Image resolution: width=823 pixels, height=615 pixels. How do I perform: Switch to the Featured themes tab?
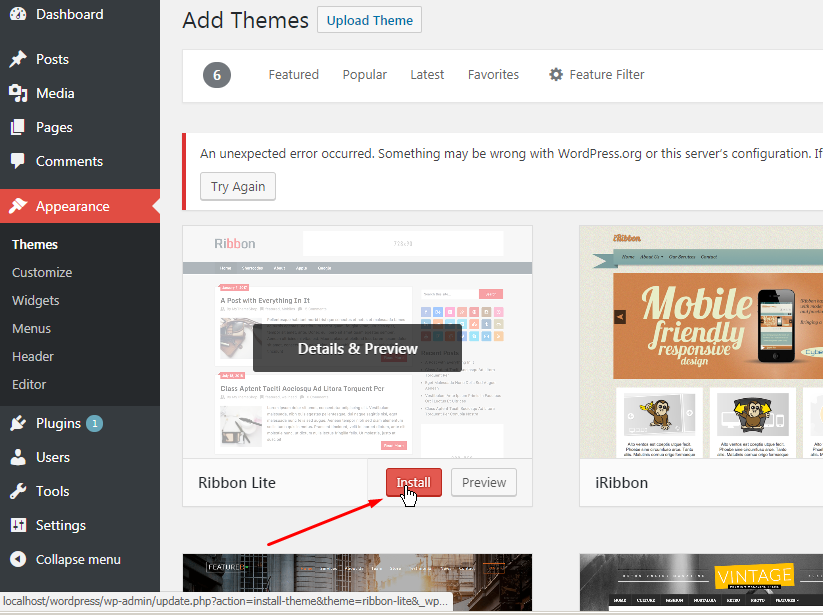tap(293, 75)
